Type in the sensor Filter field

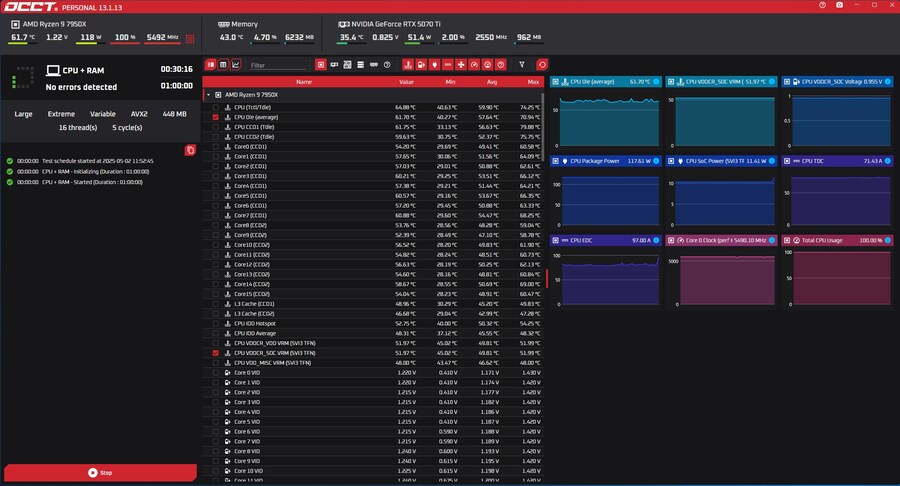[275, 65]
